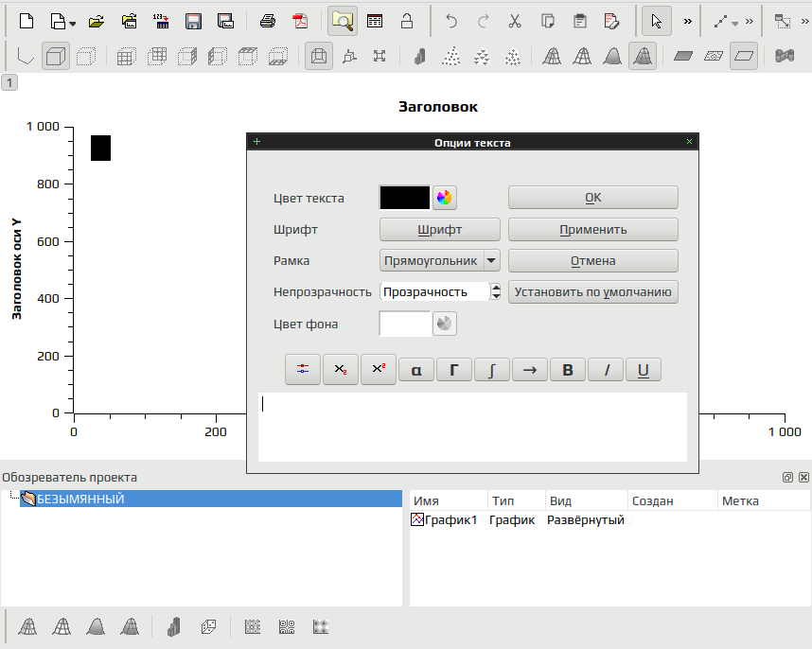Toggle the project explorer toolbar button
The image size is (812, 649).
343,21
